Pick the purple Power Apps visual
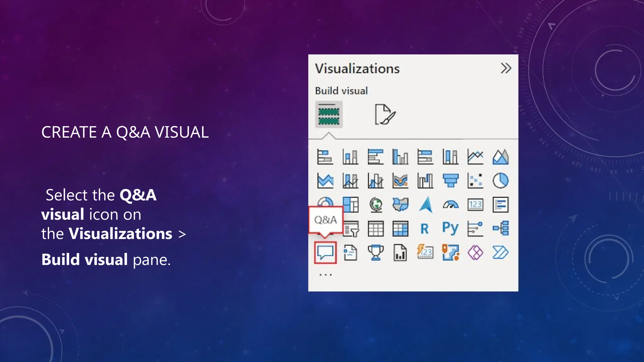 point(475,253)
